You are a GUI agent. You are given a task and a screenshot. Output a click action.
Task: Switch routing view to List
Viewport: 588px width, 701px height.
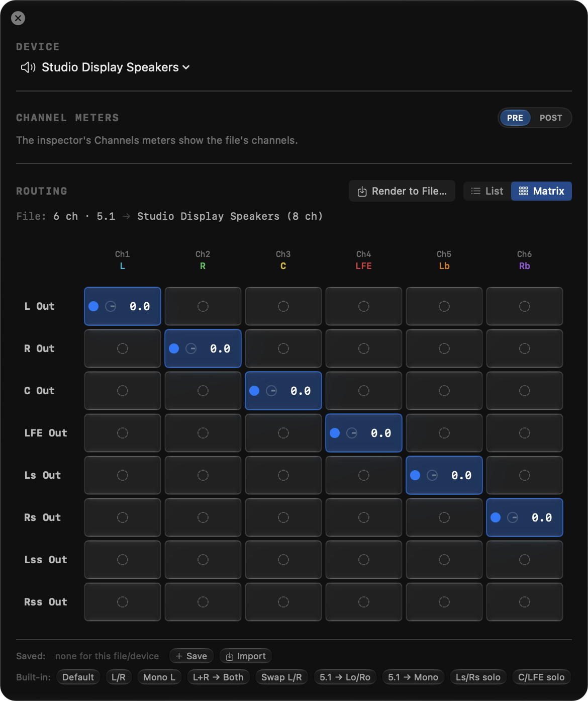pyautogui.click(x=487, y=191)
